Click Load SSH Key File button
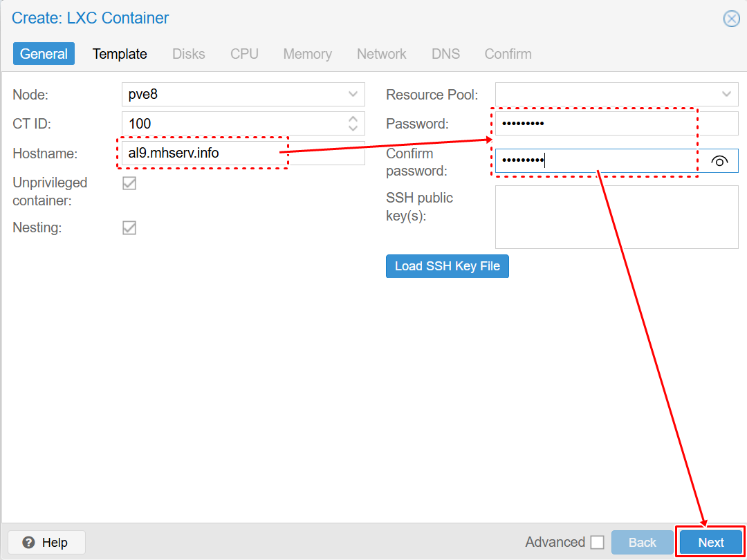The image size is (747, 560). coord(447,266)
